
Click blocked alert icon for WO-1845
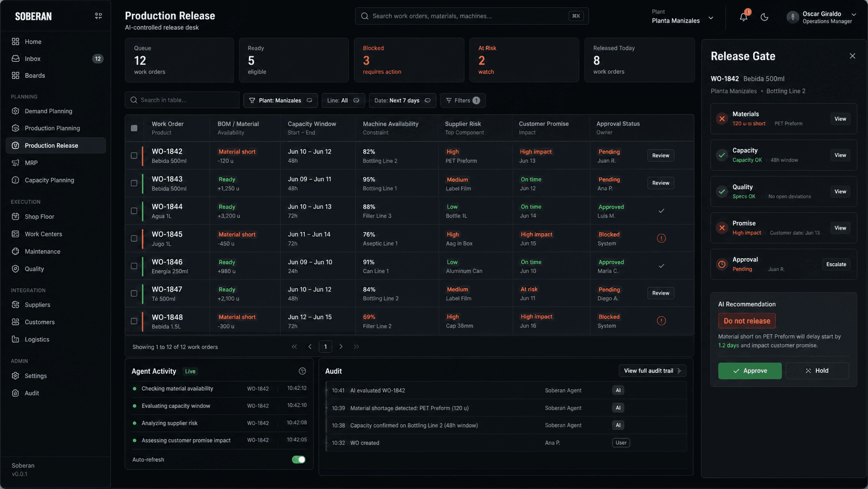point(661,239)
